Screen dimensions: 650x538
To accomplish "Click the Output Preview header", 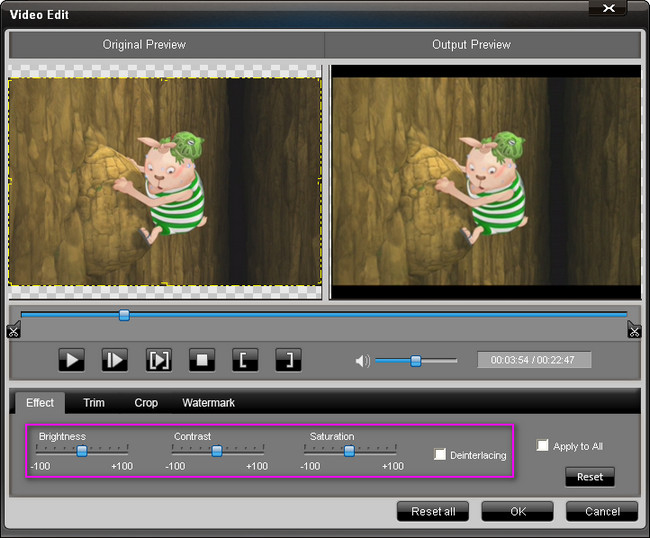I will point(471,44).
